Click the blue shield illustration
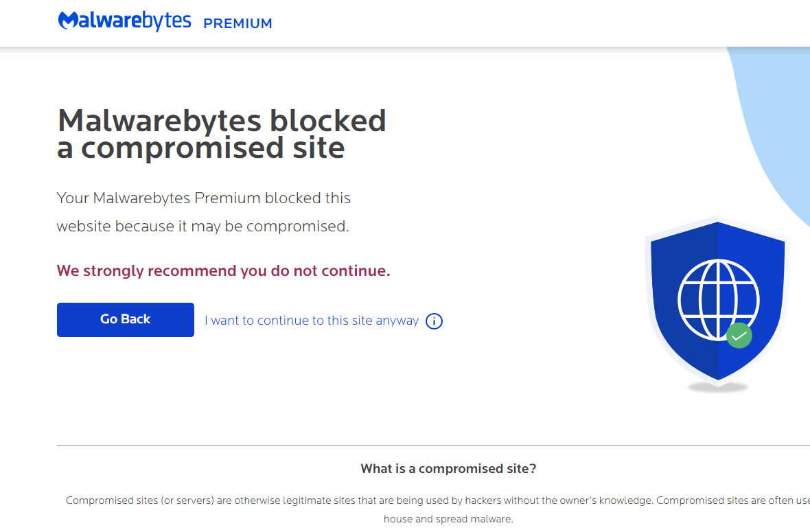The width and height of the screenshot is (810, 532). point(717,301)
